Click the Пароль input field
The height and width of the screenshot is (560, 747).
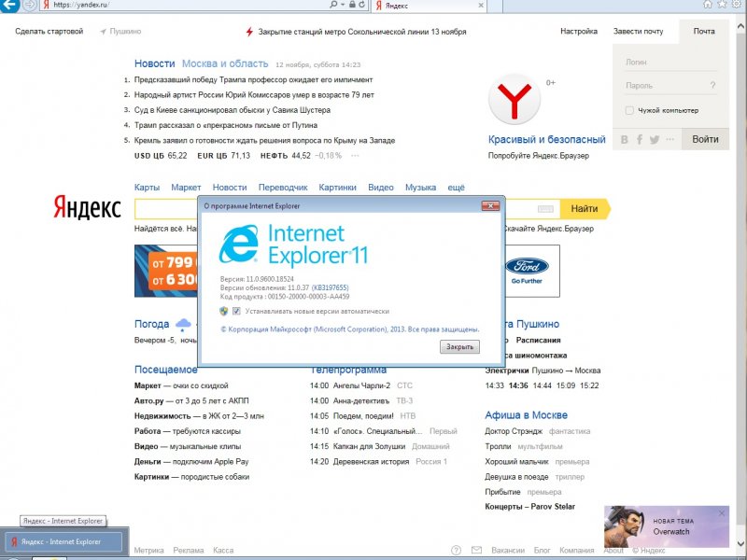(x=666, y=85)
